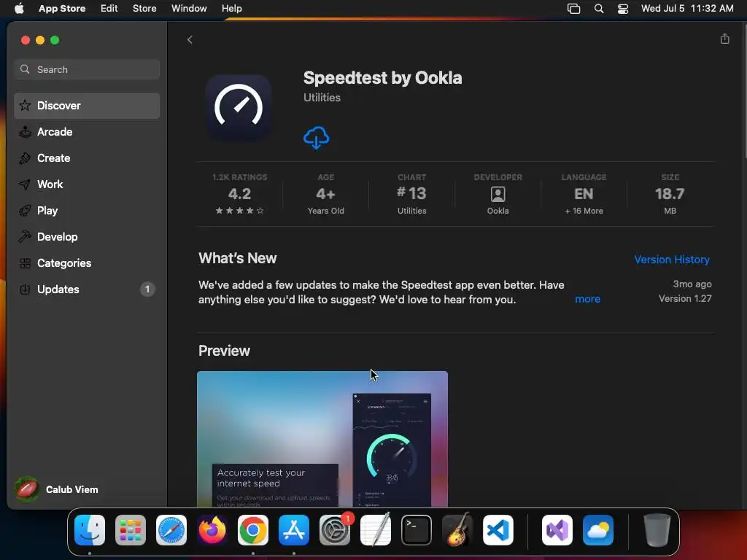Click the EN + 16 More language info
Screen dimensions: 747x560
coord(584,194)
